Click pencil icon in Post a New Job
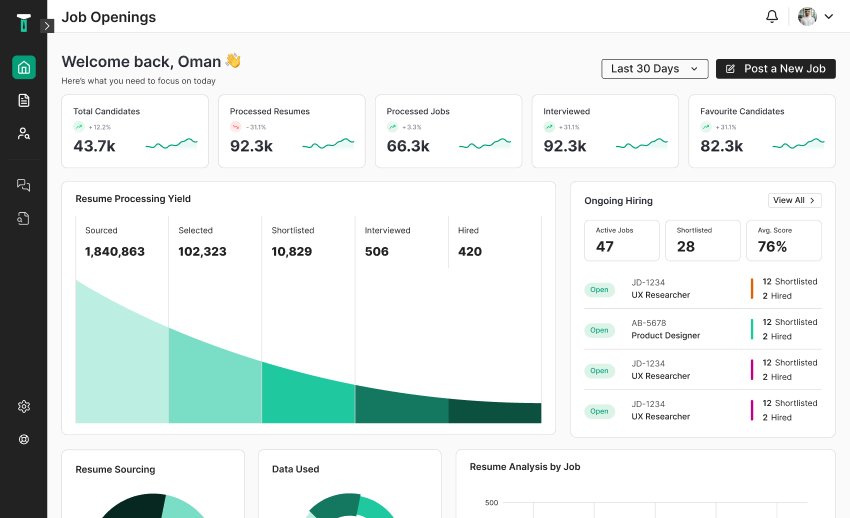Viewport: 850px width, 518px height. coord(730,69)
